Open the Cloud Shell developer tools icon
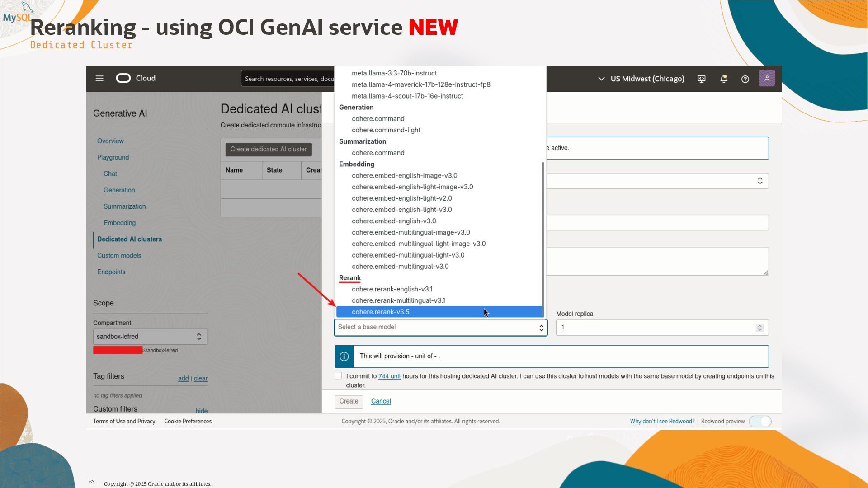Viewport: 868px width, 488px height. [701, 79]
